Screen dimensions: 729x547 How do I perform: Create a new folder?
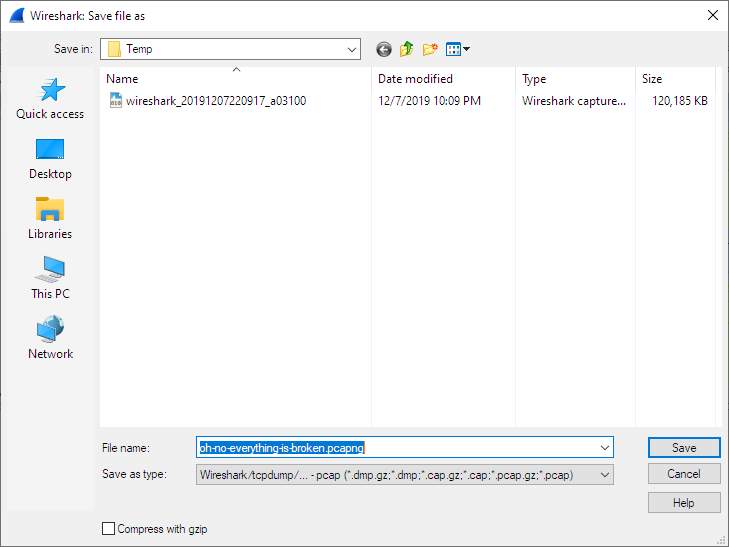point(430,49)
